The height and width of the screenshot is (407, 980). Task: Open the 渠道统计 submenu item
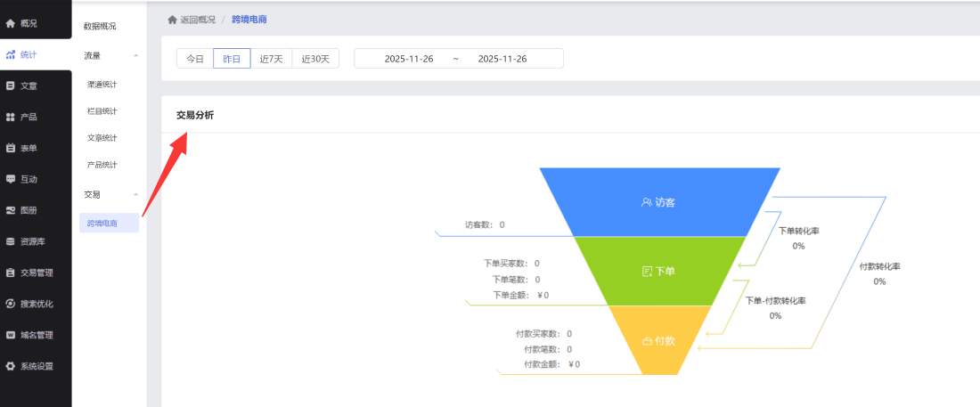(102, 85)
